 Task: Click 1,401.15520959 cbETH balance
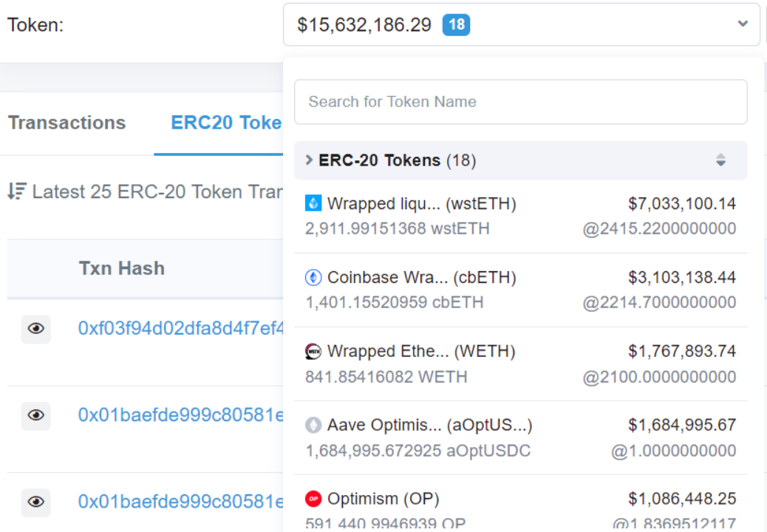tap(395, 302)
